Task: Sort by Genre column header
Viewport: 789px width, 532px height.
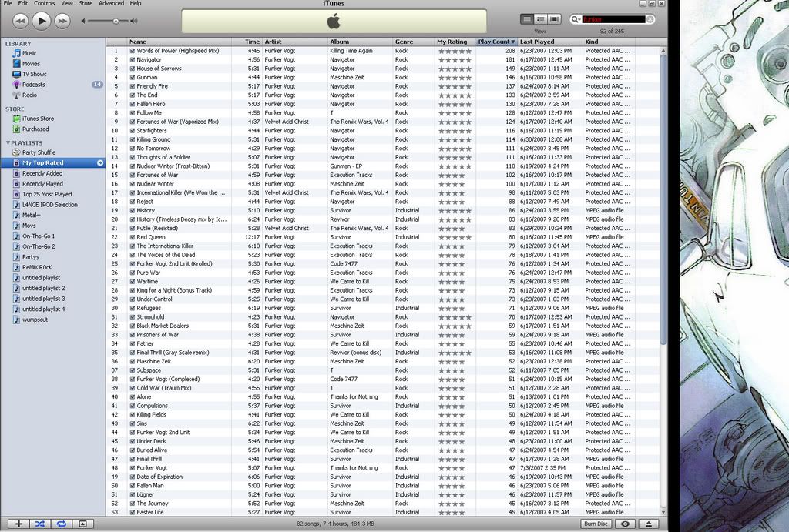Action: [414, 42]
